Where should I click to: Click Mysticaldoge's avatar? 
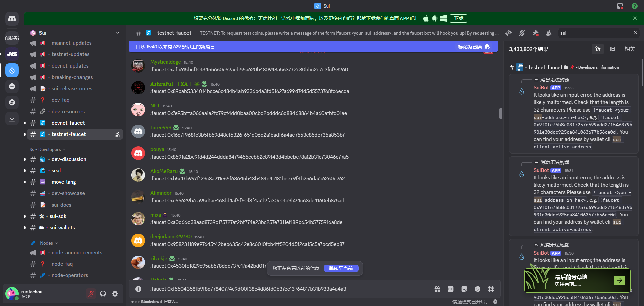click(138, 66)
